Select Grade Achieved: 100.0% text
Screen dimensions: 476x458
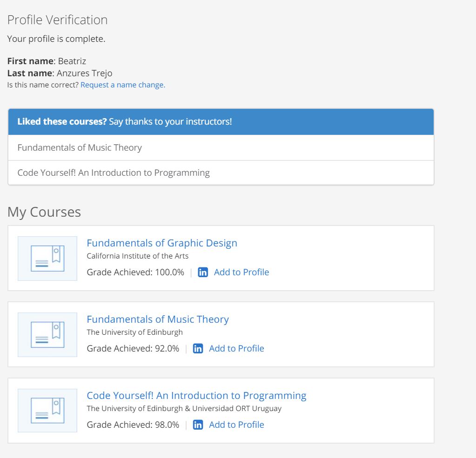135,272
